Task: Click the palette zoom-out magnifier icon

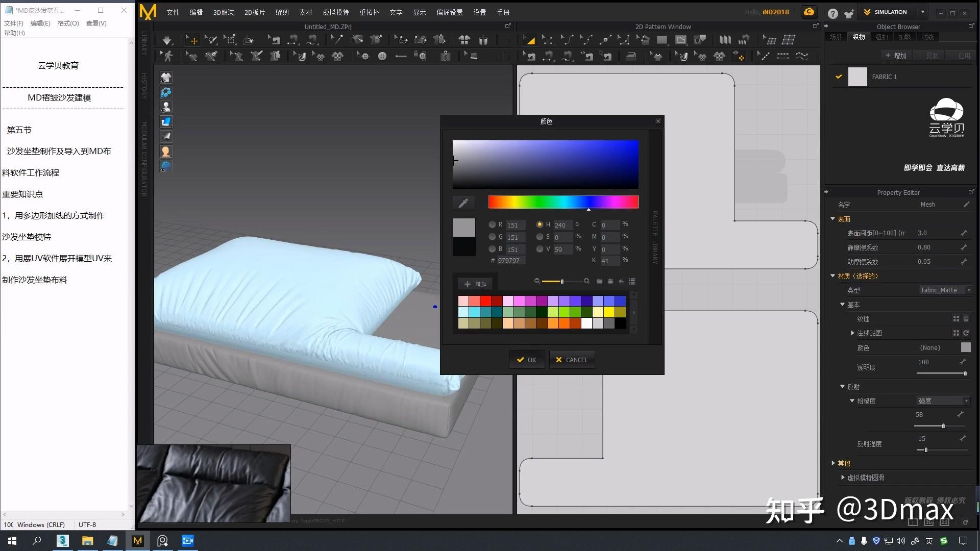Action: click(537, 281)
